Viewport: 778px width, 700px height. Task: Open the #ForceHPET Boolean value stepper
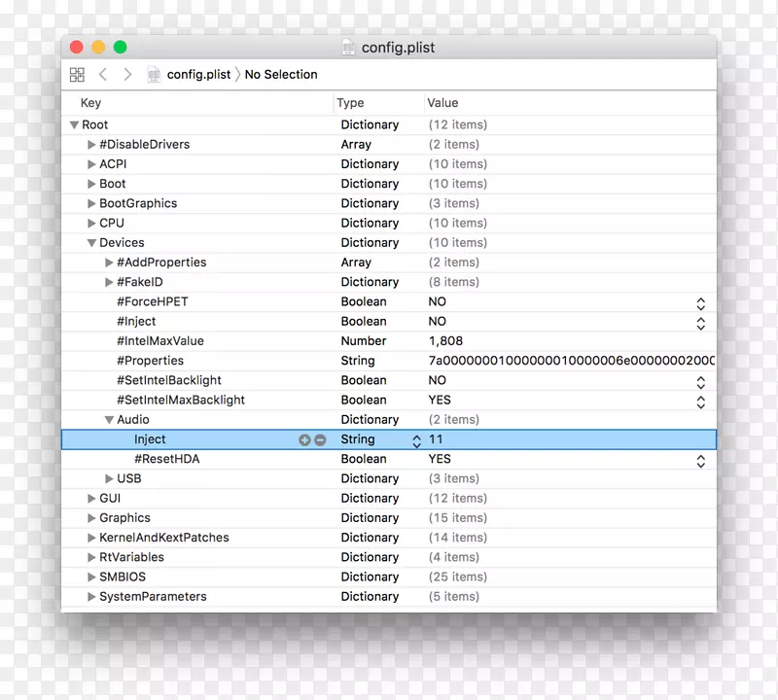click(700, 302)
